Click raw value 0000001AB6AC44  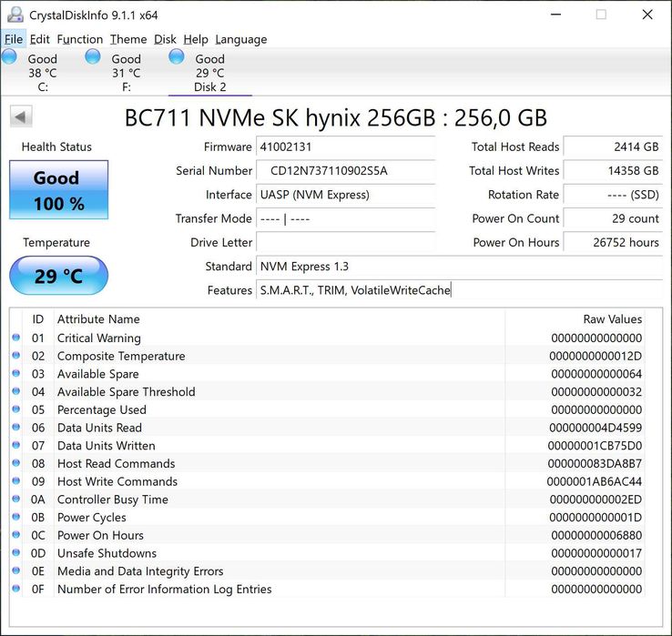(x=595, y=482)
